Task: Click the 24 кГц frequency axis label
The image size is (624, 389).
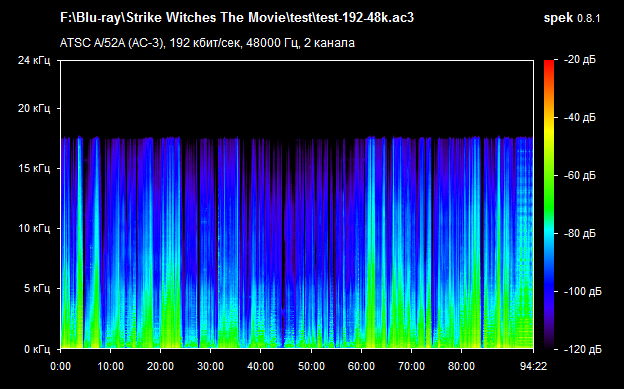Action: (34, 61)
